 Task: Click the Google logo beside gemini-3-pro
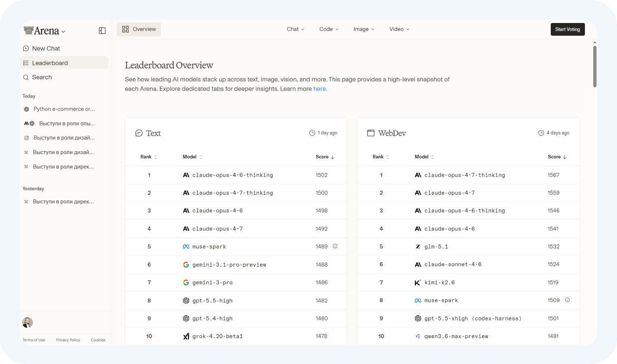[186, 283]
